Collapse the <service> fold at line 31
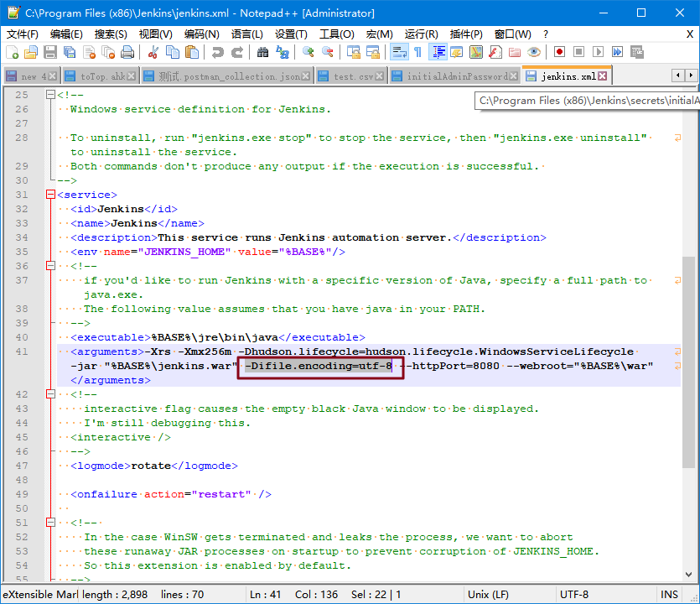This screenshot has height=604, width=700. pos(50,195)
